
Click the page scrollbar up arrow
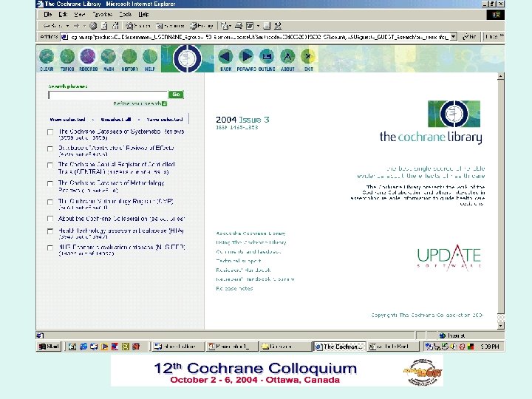click(500, 76)
